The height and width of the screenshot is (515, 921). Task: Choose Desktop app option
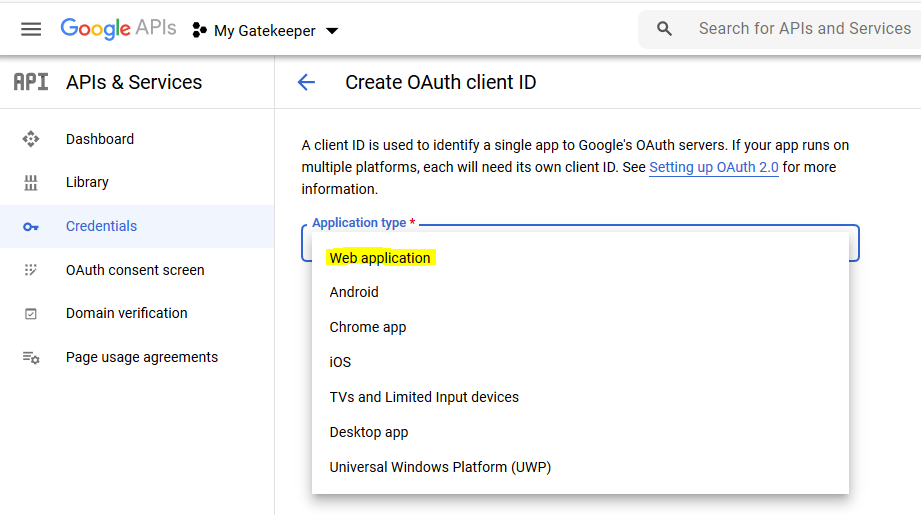pos(369,432)
